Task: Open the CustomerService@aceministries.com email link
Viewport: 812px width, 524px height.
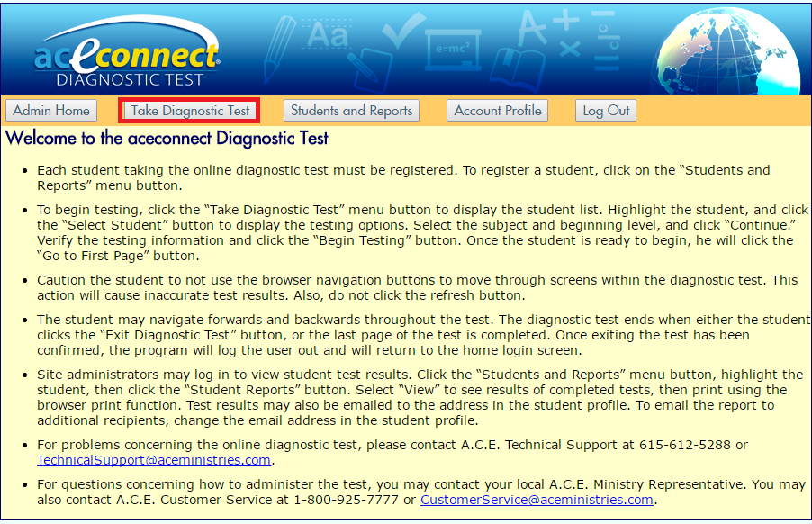Action: 537,500
